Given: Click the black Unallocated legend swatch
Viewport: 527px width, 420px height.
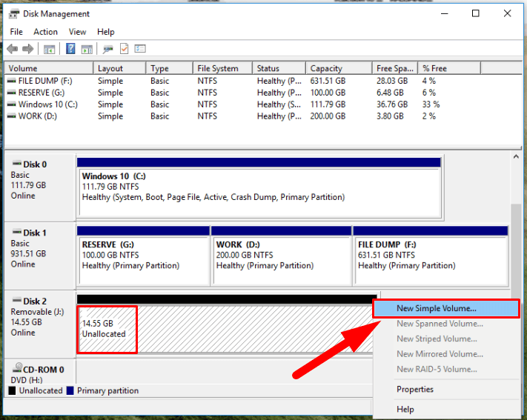Looking at the screenshot, I should (x=12, y=391).
